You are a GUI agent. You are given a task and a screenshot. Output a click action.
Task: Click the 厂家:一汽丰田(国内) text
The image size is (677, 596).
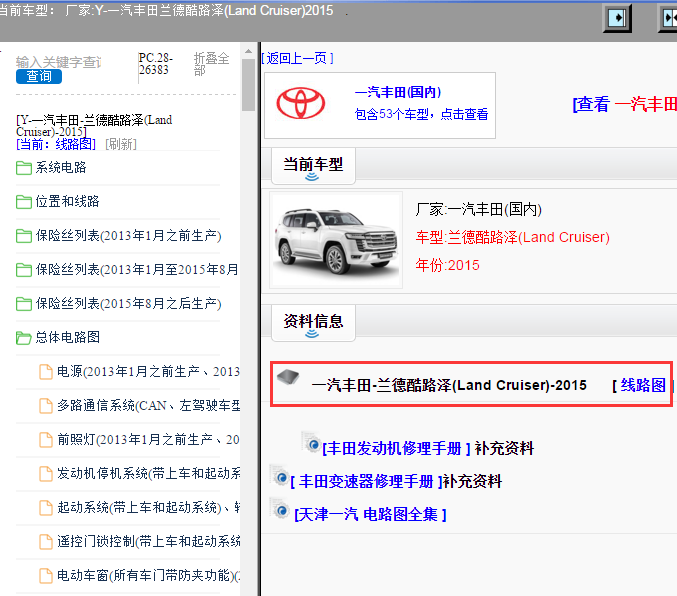478,209
